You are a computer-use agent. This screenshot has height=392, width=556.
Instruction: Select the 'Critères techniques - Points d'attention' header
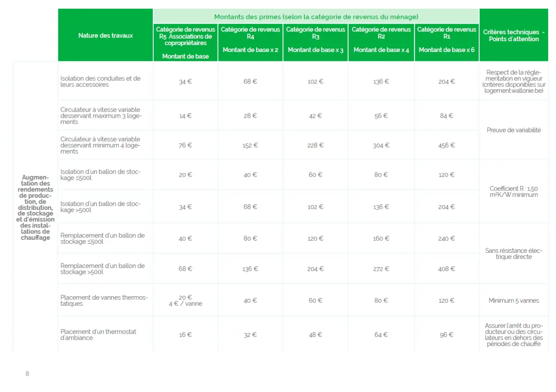[x=514, y=35]
